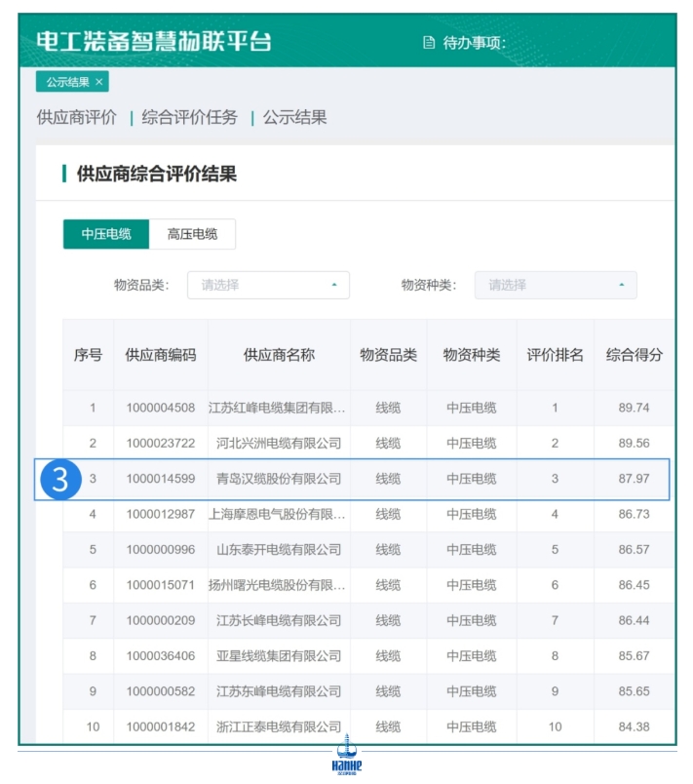Switch to the 高压电缆 tab
Viewport: 693px width, 784px height.
(192, 234)
